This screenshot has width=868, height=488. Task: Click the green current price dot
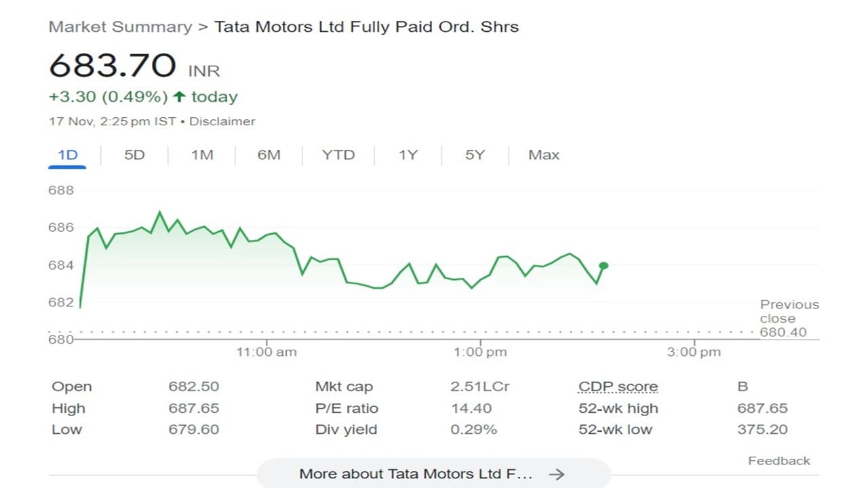click(x=604, y=266)
